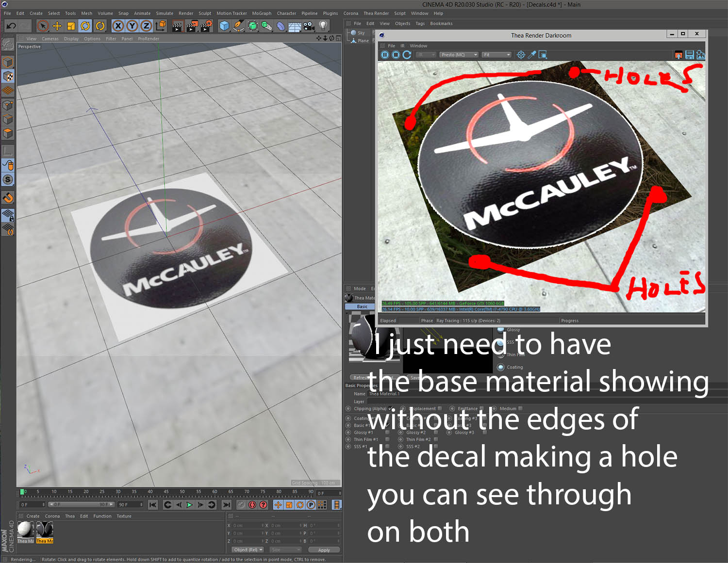Click the Undo arrow icon
The image size is (728, 563).
[11, 26]
